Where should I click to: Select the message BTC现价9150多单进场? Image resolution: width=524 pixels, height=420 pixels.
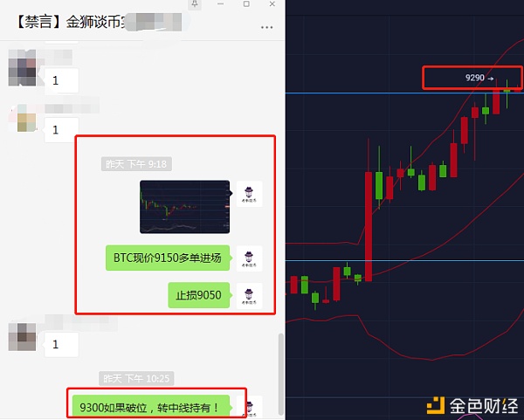(x=168, y=258)
